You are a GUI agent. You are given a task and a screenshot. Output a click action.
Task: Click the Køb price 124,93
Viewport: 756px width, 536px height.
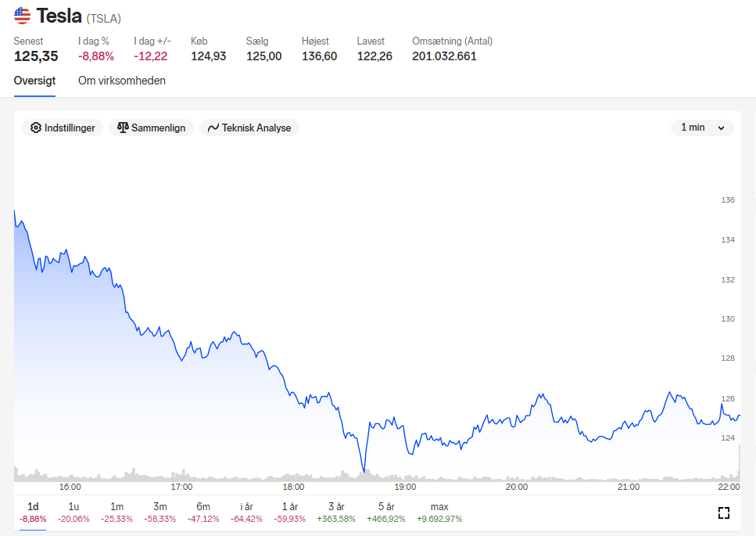click(x=208, y=56)
